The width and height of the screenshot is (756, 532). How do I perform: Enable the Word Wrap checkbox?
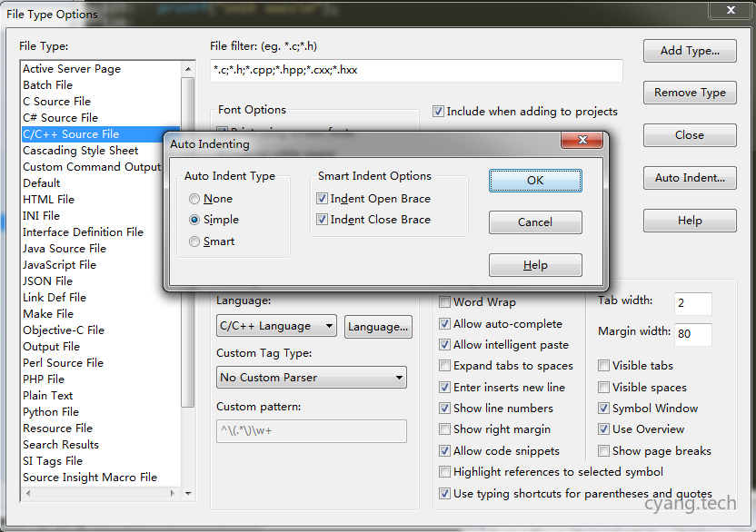point(445,302)
